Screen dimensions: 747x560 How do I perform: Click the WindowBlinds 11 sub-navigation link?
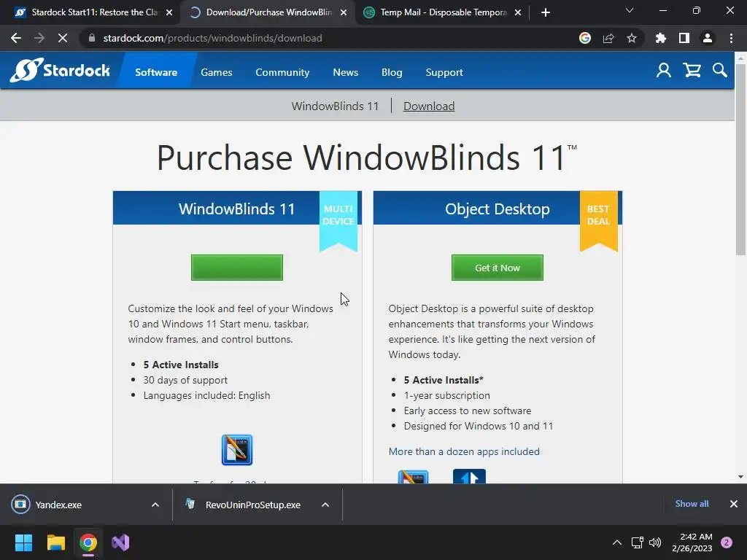335,106
